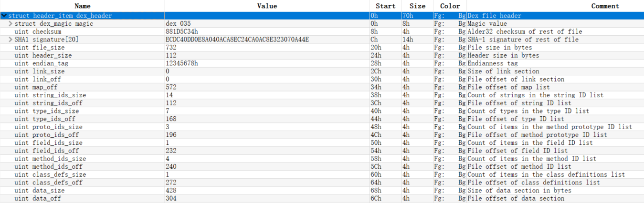Sort by the Name column header
This screenshot has height=203, width=644.
[82, 6]
